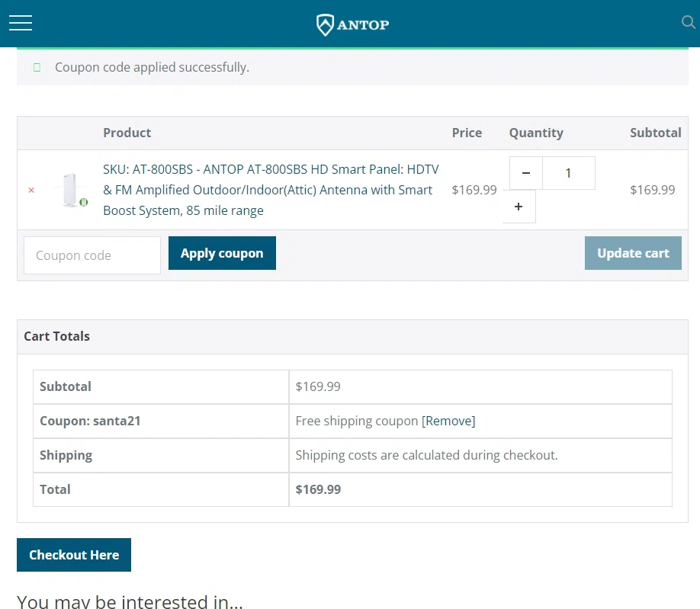Select the 'You may be interested in…' heading

pyautogui.click(x=130, y=601)
